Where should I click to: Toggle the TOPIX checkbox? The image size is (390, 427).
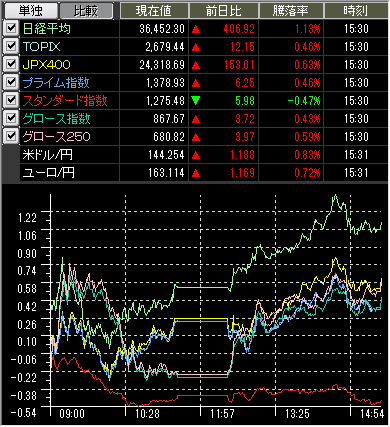pyautogui.click(x=11, y=46)
